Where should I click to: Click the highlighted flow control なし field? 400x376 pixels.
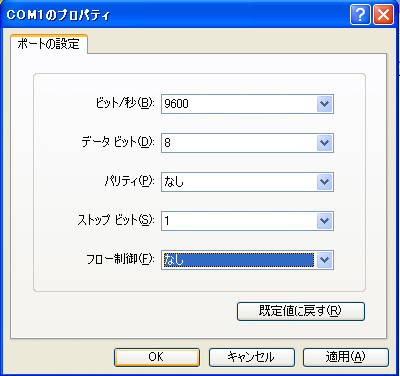point(239,260)
